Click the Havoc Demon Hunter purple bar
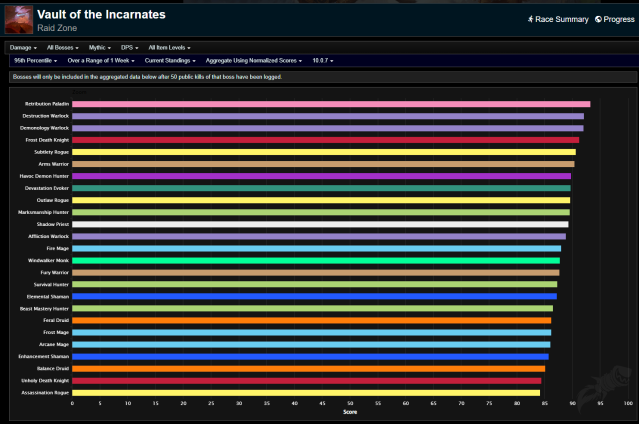The image size is (639, 424). click(322, 176)
